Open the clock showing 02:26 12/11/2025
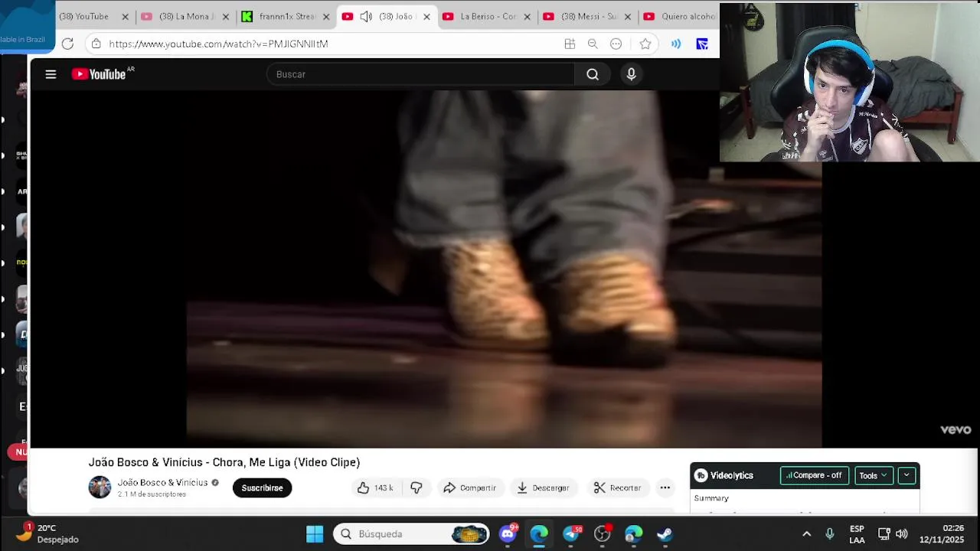 click(x=942, y=533)
